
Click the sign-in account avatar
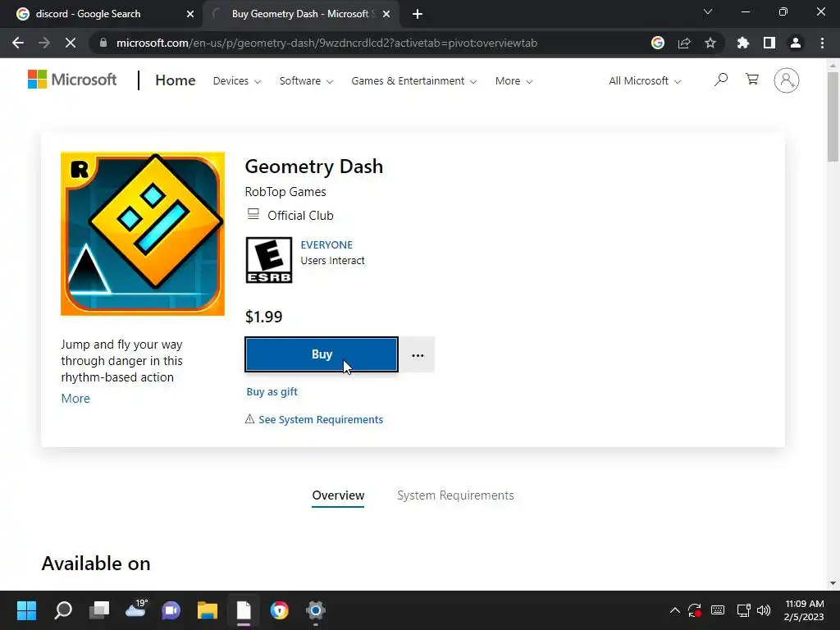point(786,80)
